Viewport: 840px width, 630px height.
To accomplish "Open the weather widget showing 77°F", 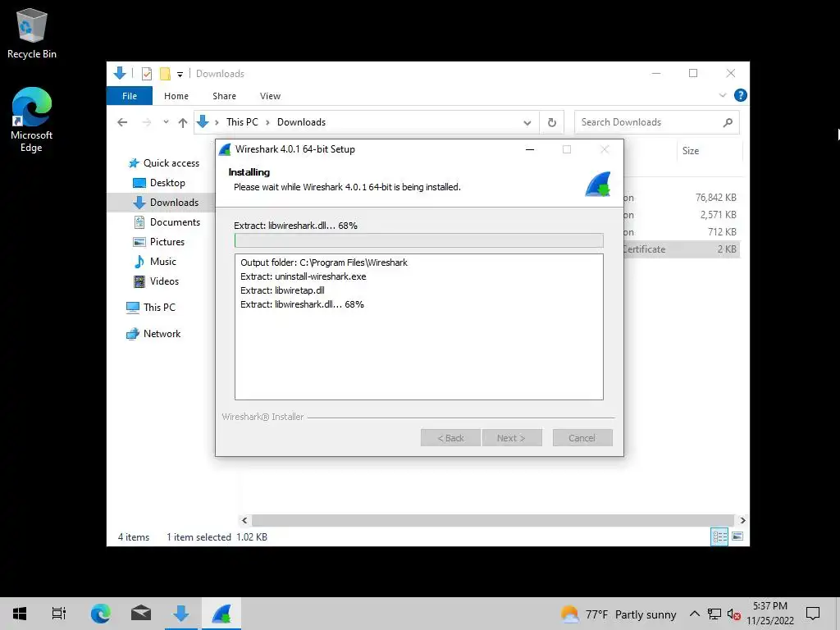I will click(x=619, y=614).
